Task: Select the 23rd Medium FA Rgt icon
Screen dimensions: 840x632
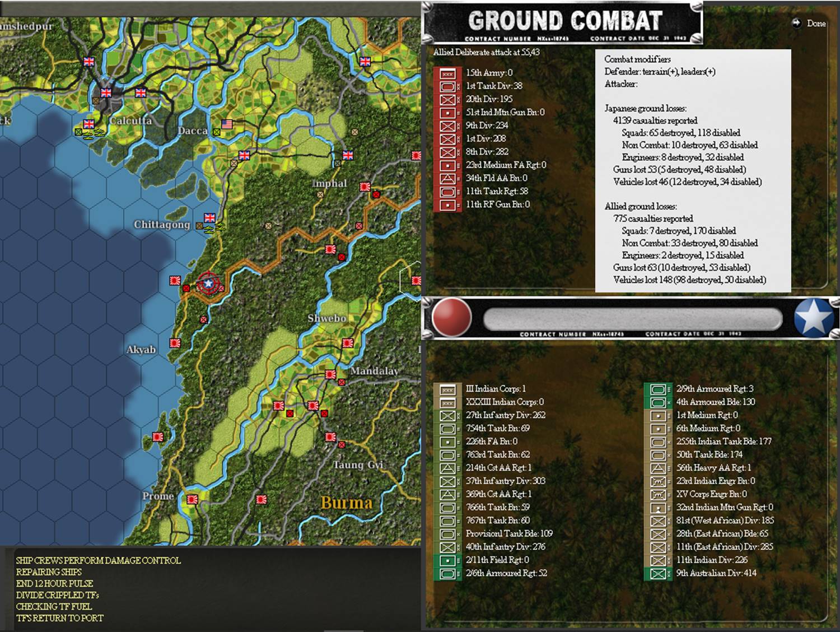Action: tap(447, 165)
